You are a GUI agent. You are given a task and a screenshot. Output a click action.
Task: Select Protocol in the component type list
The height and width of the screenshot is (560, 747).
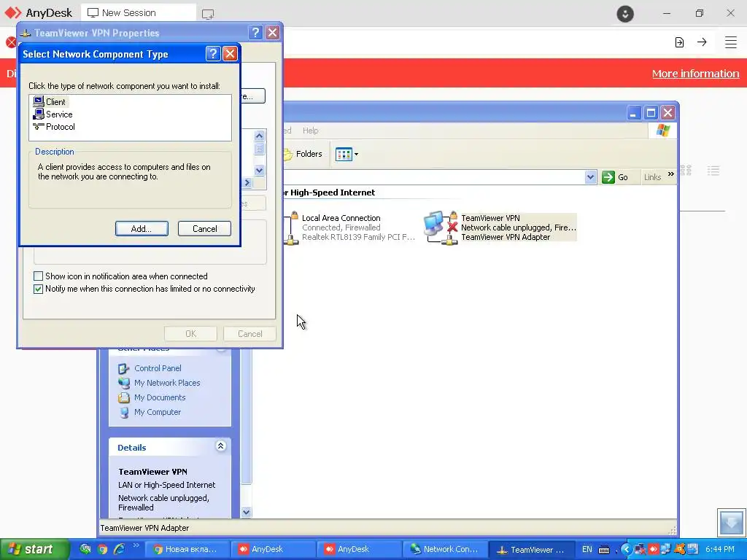[x=54, y=127]
